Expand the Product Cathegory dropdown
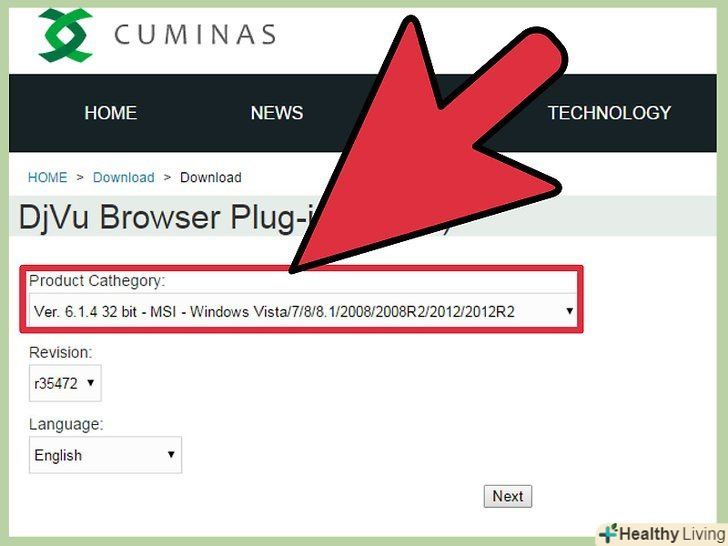 pyautogui.click(x=303, y=311)
